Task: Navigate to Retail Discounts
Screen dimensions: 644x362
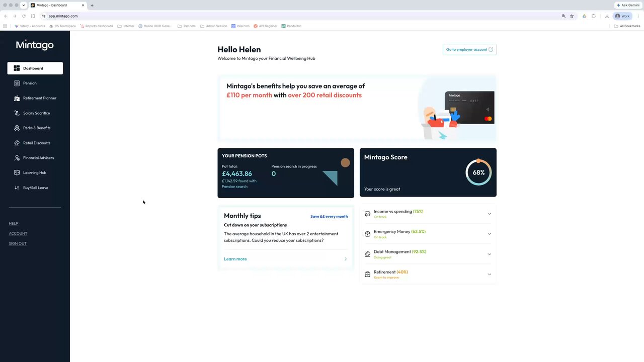Action: click(35, 143)
